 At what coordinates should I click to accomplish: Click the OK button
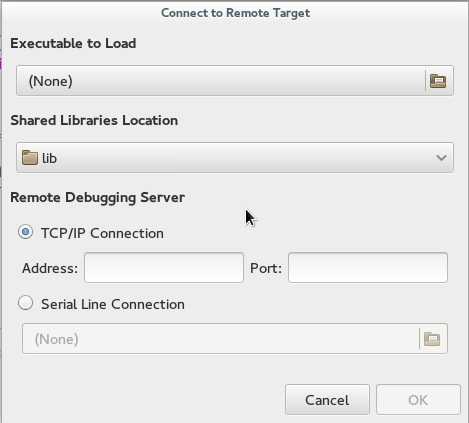tap(418, 400)
